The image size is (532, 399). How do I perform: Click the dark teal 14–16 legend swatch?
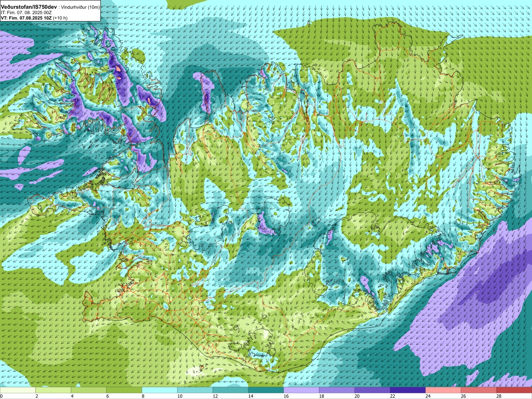(x=266, y=390)
